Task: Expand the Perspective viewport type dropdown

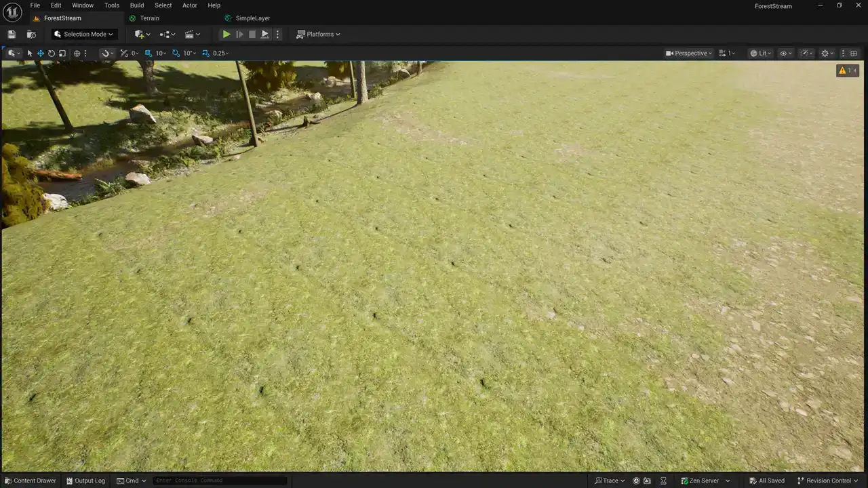Action: coord(690,54)
